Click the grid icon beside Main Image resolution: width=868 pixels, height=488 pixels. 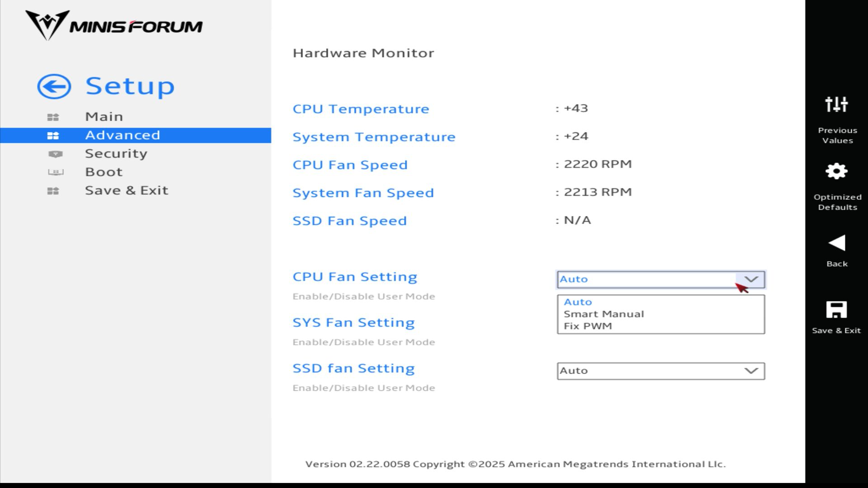pyautogui.click(x=53, y=117)
